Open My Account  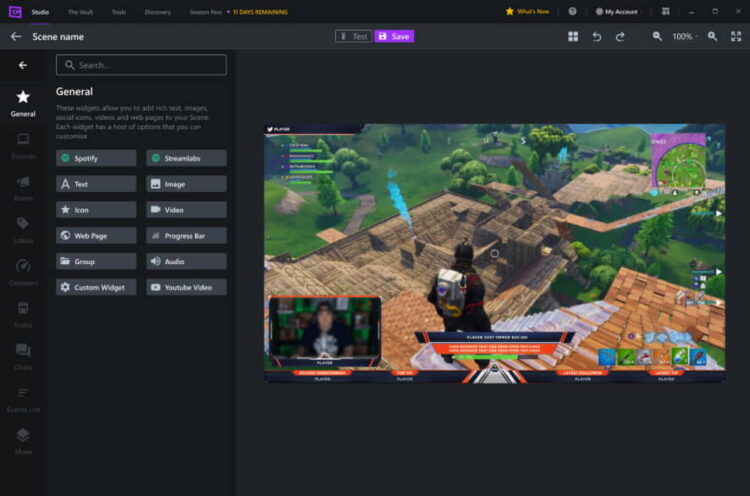(x=616, y=11)
